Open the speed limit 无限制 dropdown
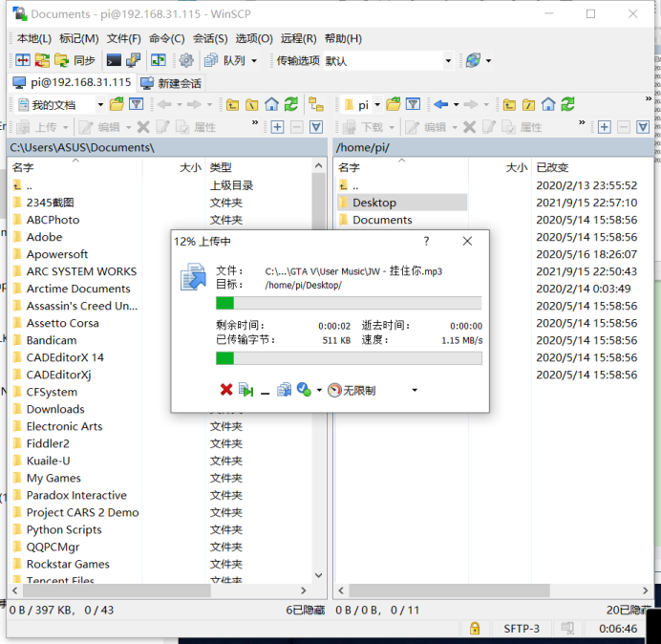This screenshot has height=644, width=661. (x=415, y=390)
